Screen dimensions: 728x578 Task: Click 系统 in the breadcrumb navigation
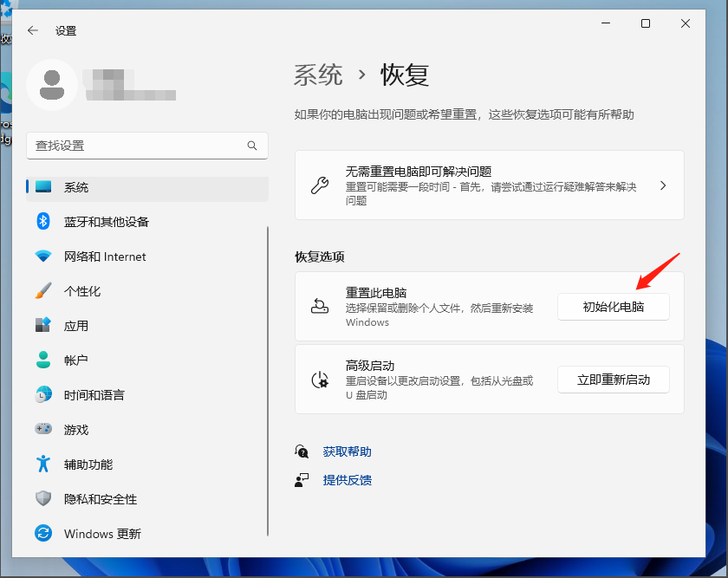point(317,75)
